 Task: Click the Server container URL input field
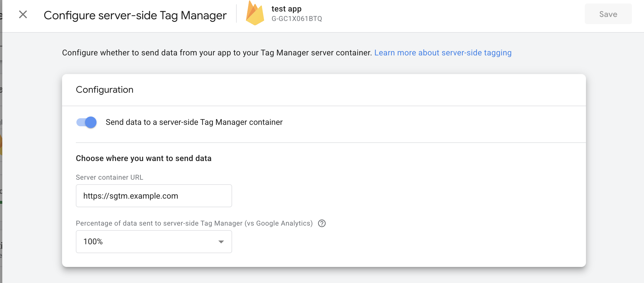154,196
